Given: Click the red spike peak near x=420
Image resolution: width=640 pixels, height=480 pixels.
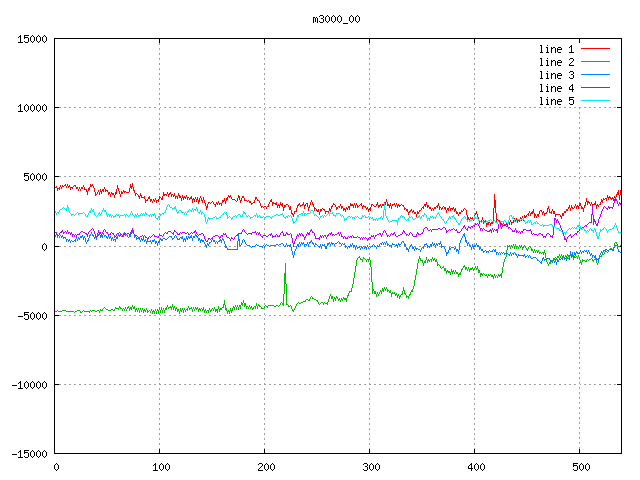Looking at the screenshot, I should (495, 197).
